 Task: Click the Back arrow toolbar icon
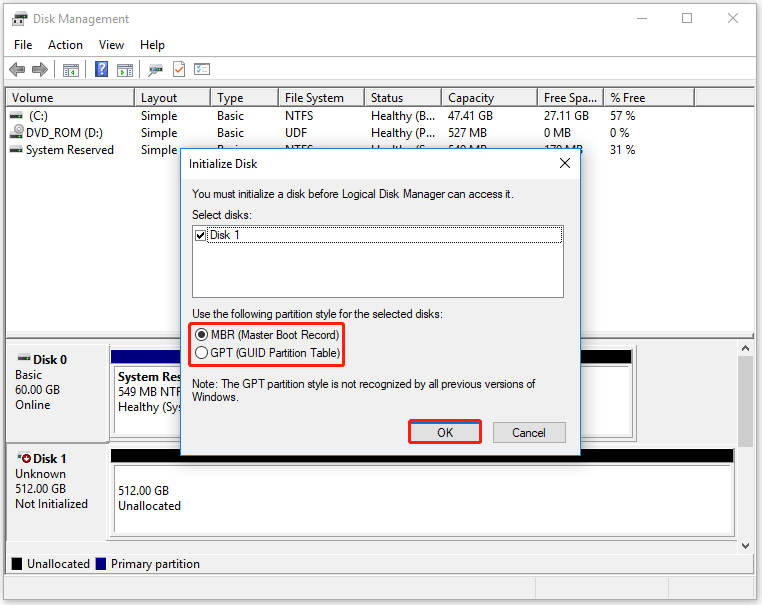point(17,69)
